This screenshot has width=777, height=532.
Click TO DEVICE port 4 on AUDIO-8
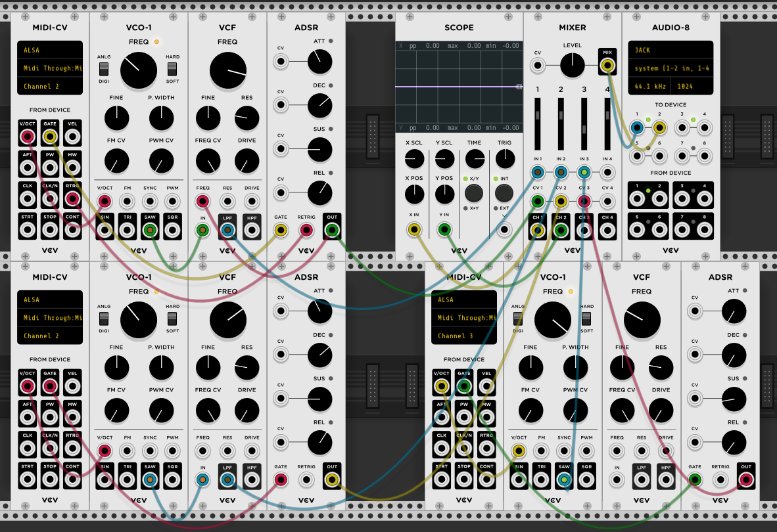click(704, 127)
